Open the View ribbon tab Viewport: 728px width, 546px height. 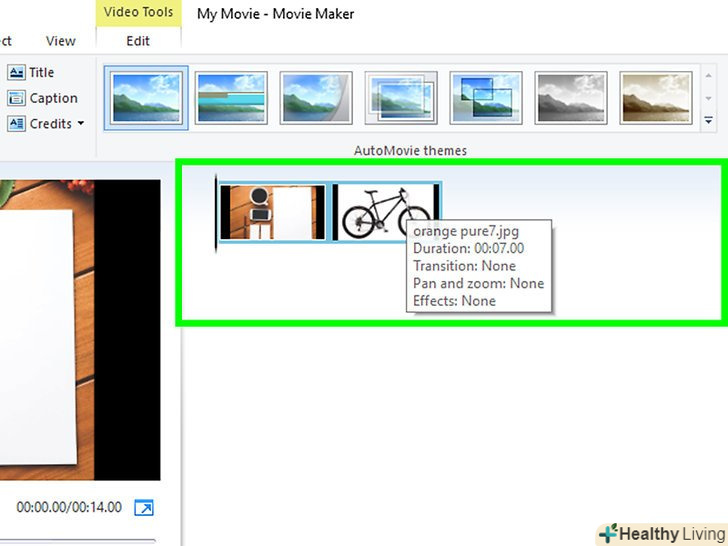[x=60, y=41]
